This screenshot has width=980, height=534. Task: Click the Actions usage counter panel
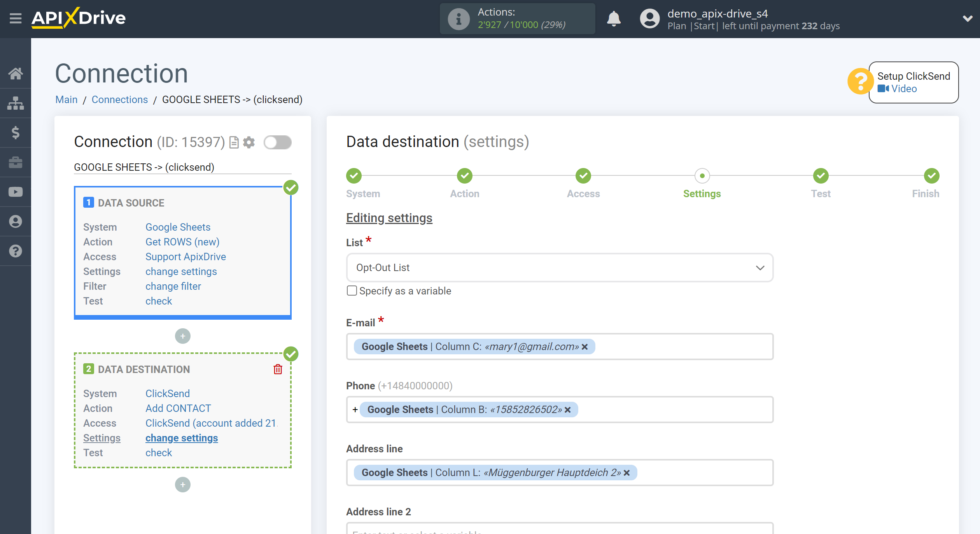pos(517,19)
